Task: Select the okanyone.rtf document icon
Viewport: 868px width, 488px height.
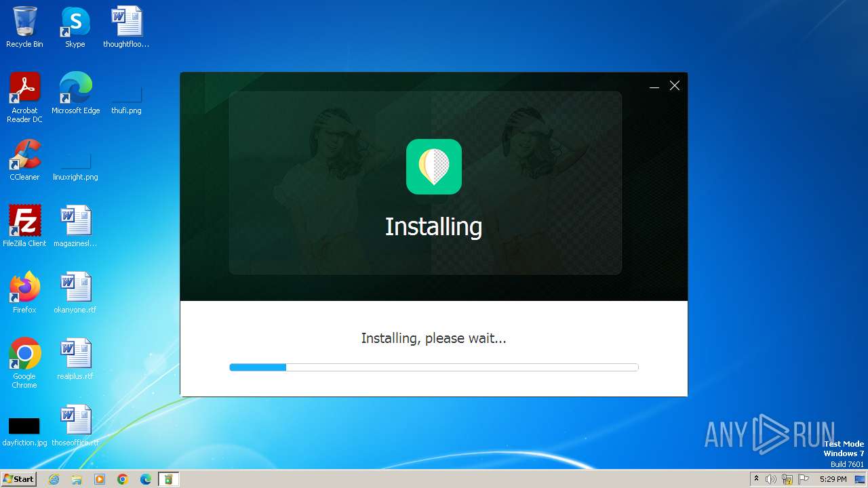Action: [x=75, y=293]
